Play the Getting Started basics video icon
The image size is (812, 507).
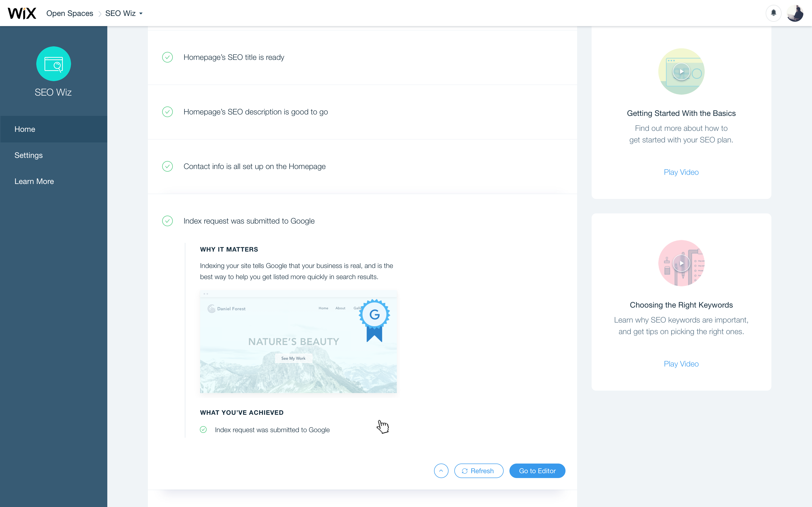(x=681, y=71)
